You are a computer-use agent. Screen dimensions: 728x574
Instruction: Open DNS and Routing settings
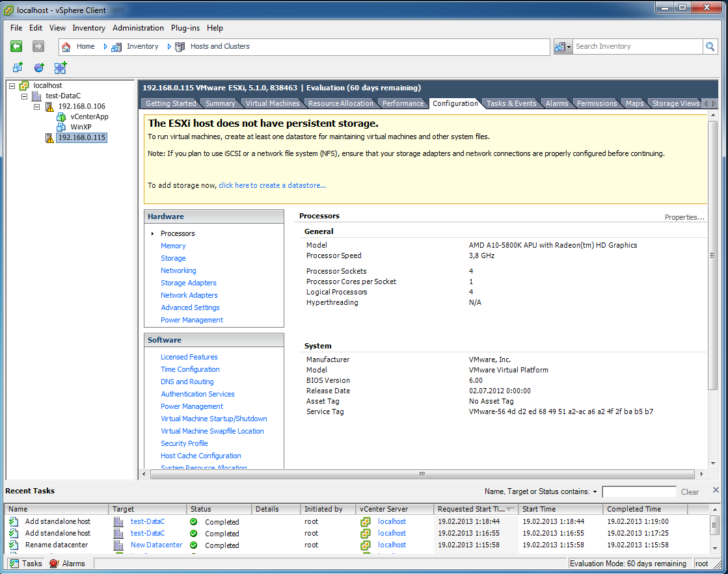click(x=187, y=382)
